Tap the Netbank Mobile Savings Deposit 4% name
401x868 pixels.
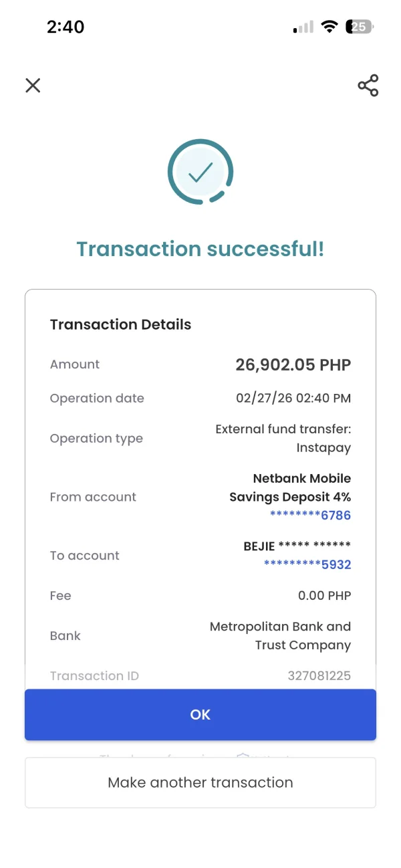click(290, 487)
